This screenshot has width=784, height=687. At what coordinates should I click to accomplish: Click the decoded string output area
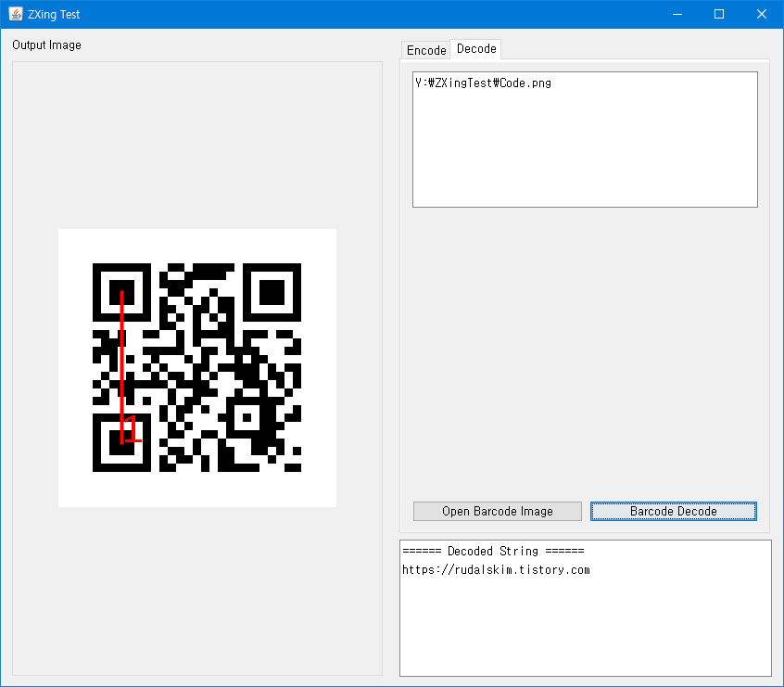(585, 608)
